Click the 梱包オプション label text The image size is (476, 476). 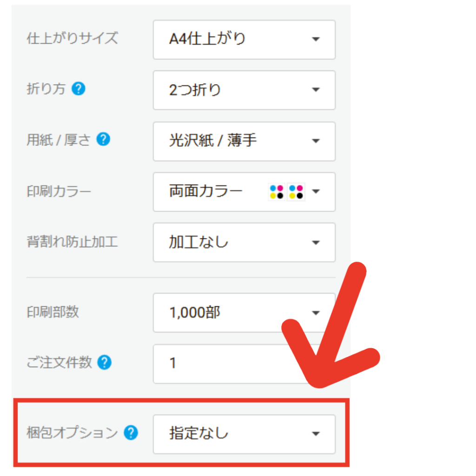[x=72, y=433]
